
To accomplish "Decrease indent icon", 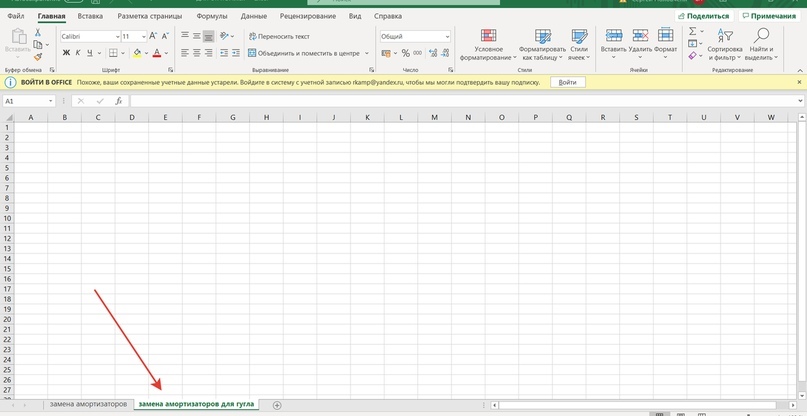I will pyautogui.click(x=224, y=53).
